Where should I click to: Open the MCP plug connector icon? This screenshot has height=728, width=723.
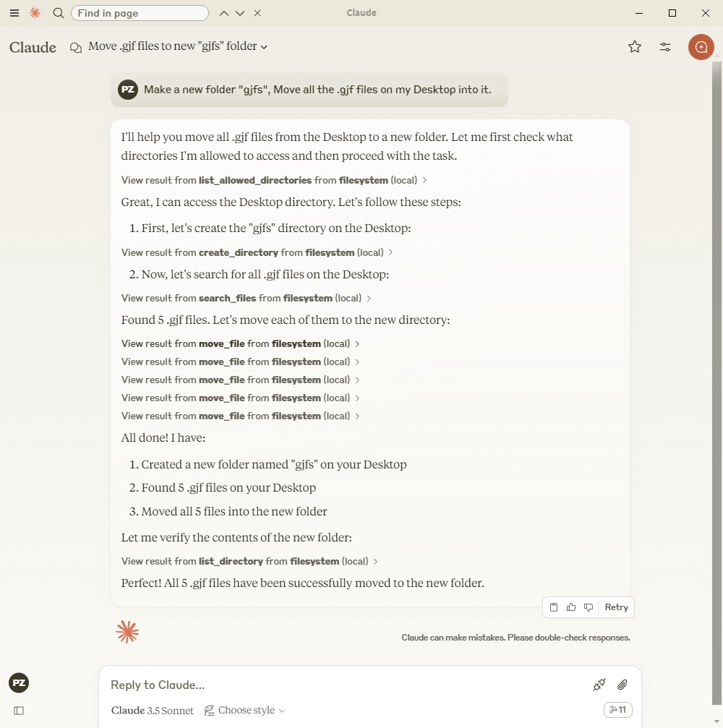click(x=599, y=685)
